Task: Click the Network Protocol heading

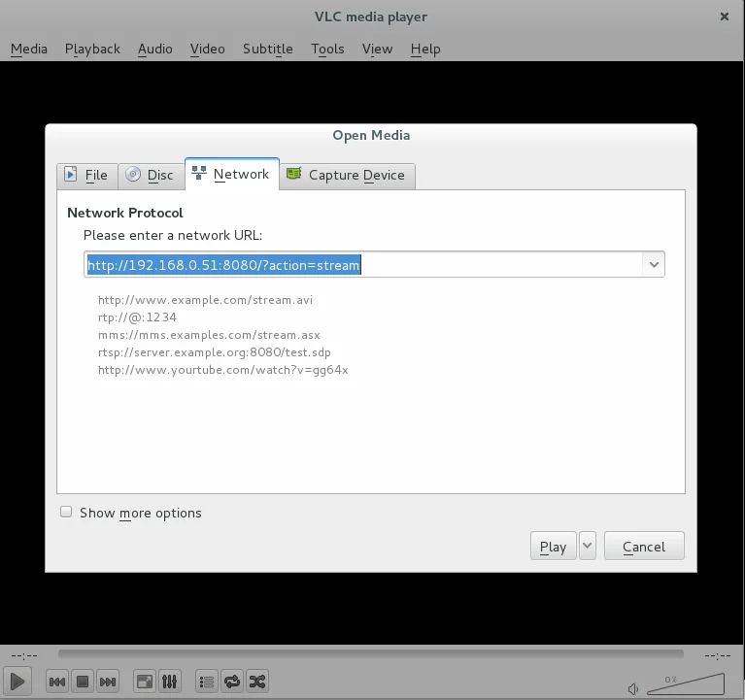Action: coord(125,213)
